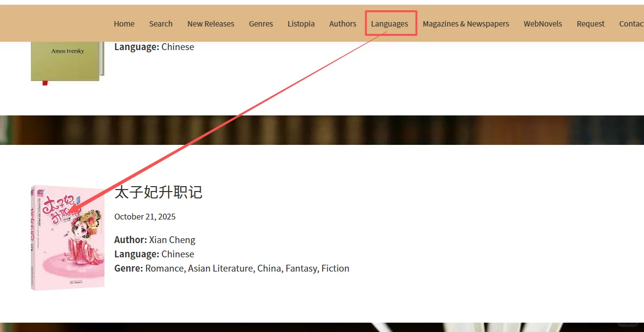Image resolution: width=644 pixels, height=332 pixels.
Task: Browse the Asian Literature genre
Action: pos(220,268)
